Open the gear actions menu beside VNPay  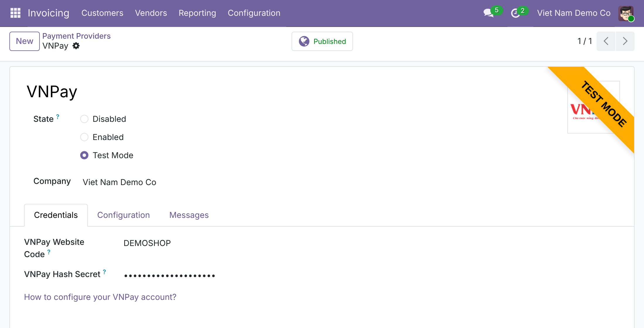76,46
